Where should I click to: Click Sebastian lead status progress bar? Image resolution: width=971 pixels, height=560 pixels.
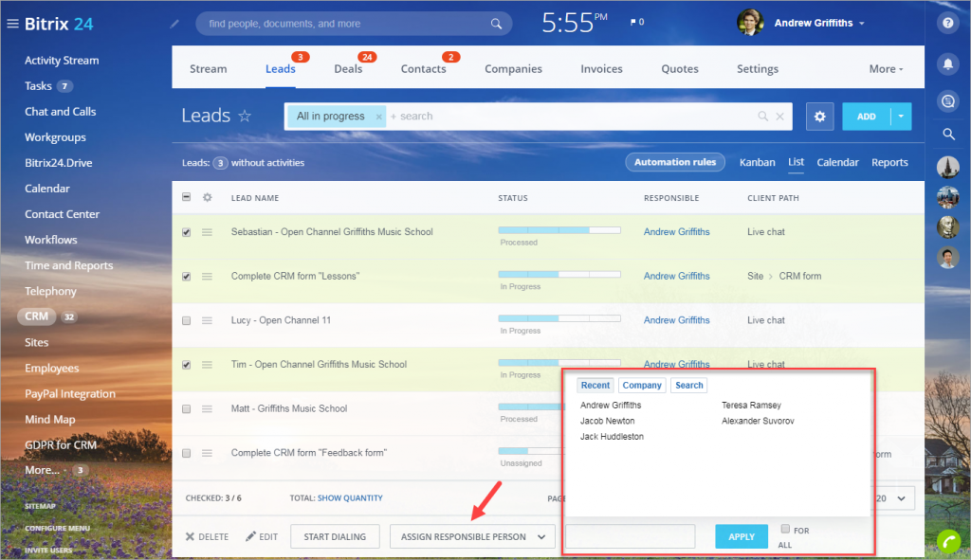pyautogui.click(x=559, y=230)
